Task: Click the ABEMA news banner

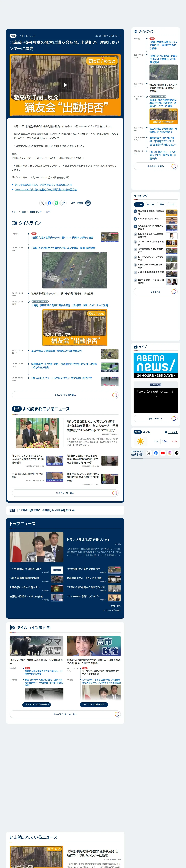Action: [155, 365]
